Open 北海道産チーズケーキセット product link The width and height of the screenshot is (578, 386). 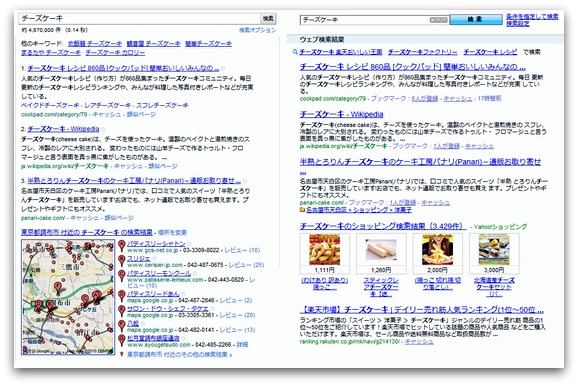(494, 287)
